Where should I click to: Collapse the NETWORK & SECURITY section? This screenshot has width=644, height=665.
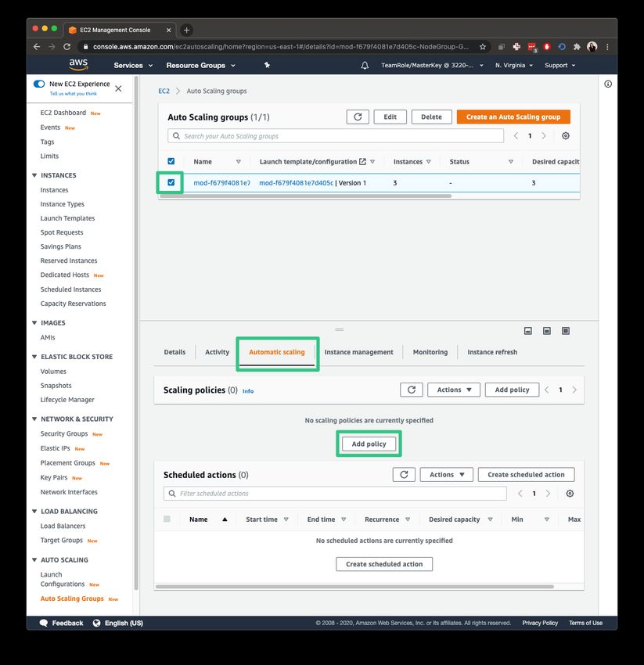(34, 419)
